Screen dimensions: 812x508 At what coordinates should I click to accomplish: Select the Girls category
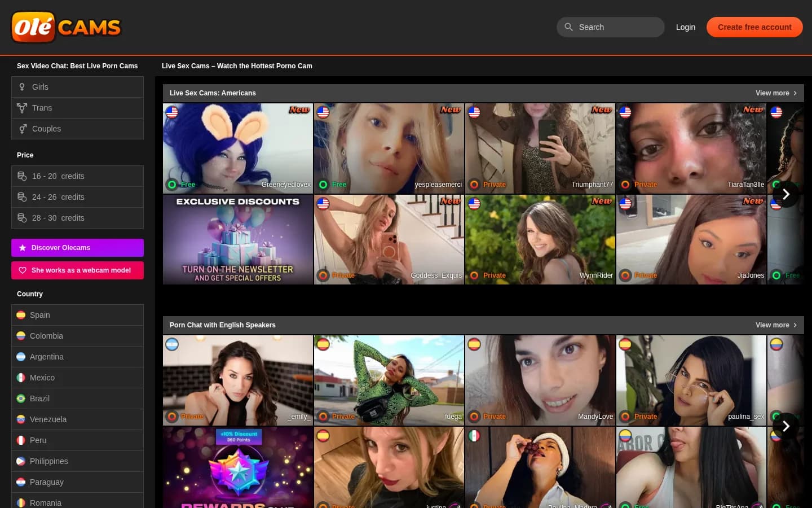pos(77,87)
